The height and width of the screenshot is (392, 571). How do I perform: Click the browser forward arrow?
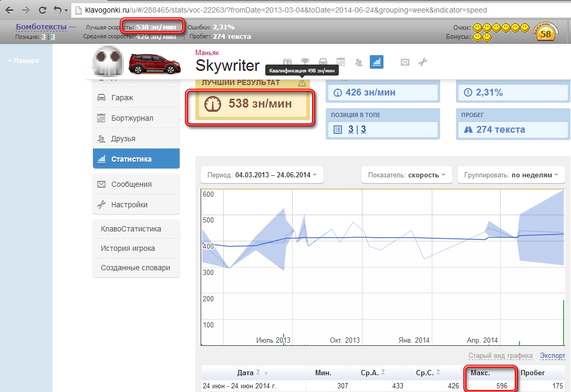(26, 10)
